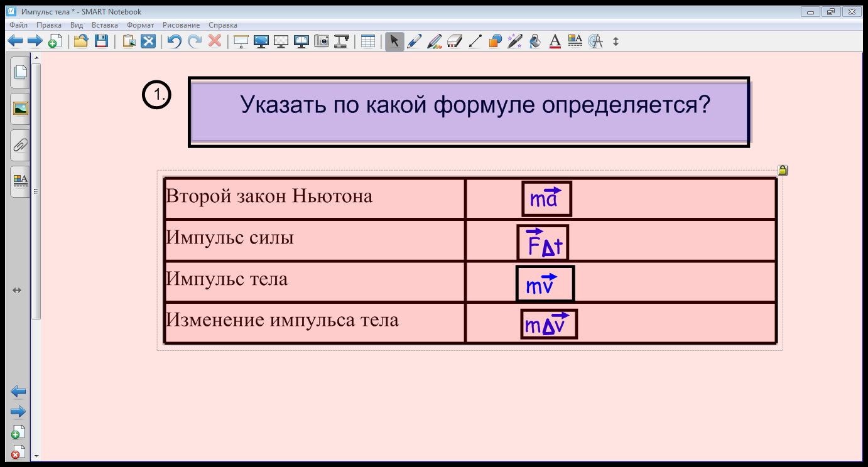Open the Справка menu
The height and width of the screenshot is (467, 868).
[223, 25]
